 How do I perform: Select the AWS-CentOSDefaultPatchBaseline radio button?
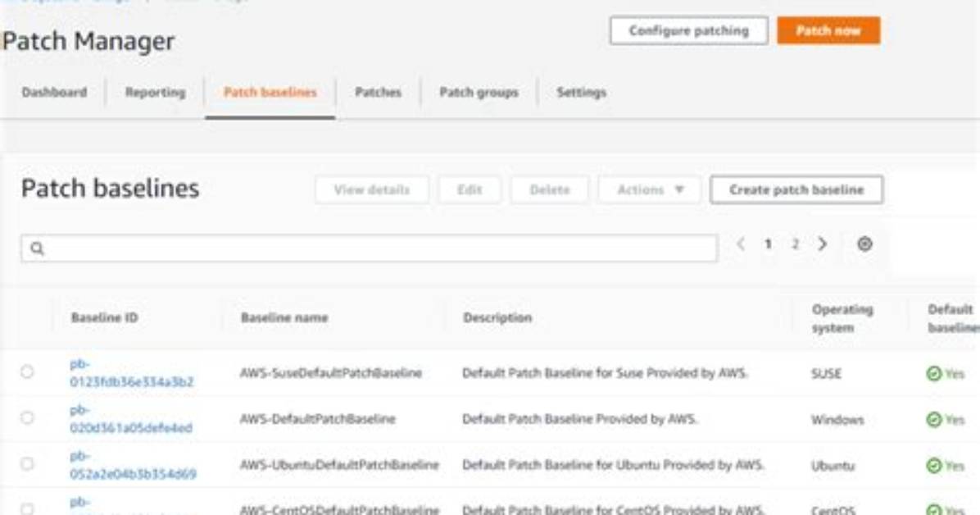tap(27, 508)
